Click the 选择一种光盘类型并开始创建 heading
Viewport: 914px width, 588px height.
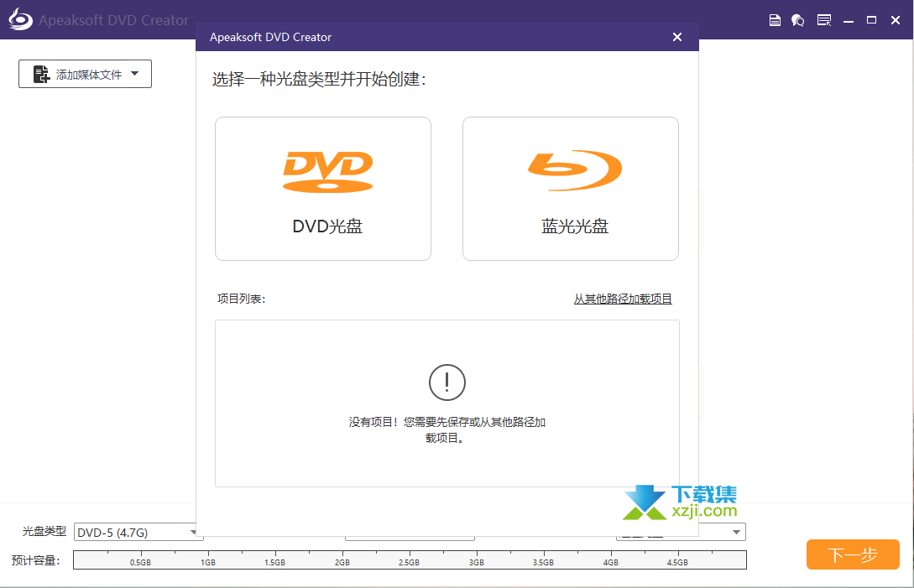tap(319, 79)
